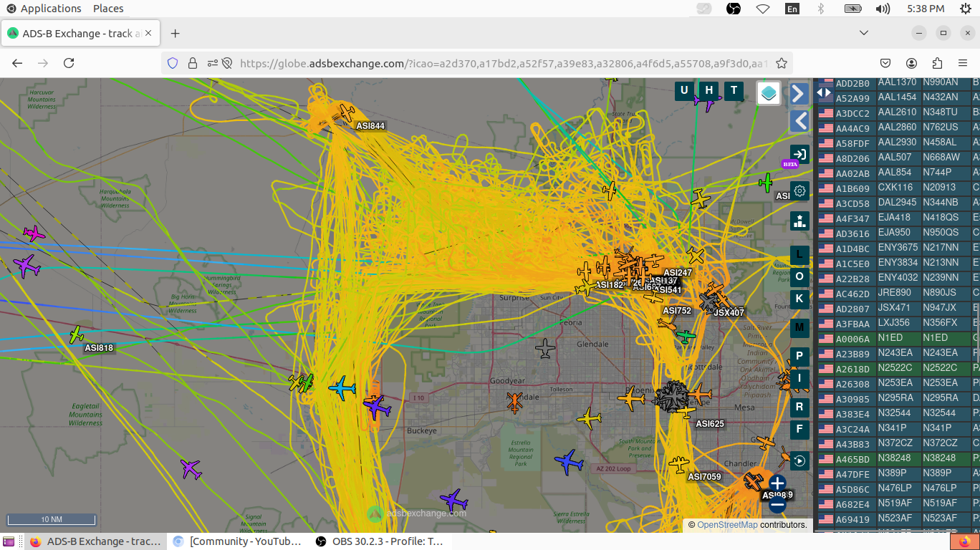Select the gray aircraft near Glendale
Image resolution: width=980 pixels, height=550 pixels.
pos(545,349)
